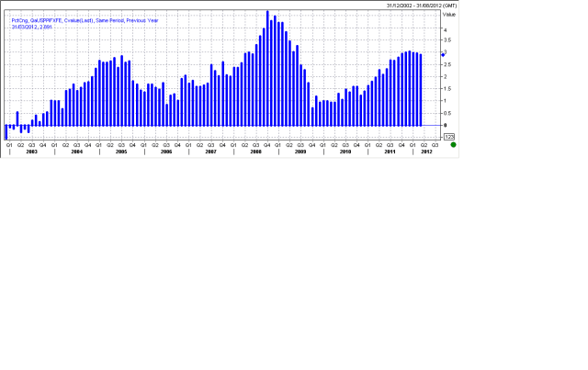Click the Value axis title
This screenshot has height=370, width=588.
(448, 15)
